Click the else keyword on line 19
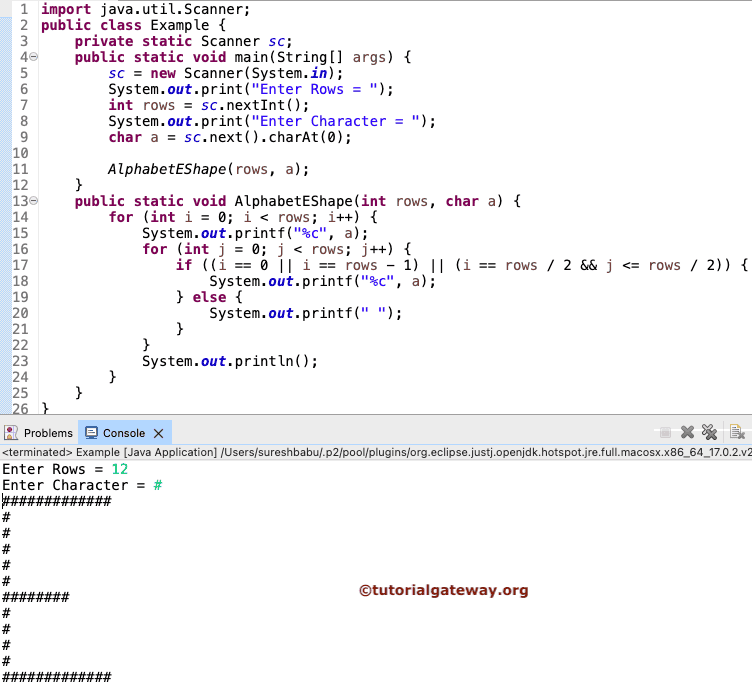The image size is (752, 685). pyautogui.click(x=209, y=297)
